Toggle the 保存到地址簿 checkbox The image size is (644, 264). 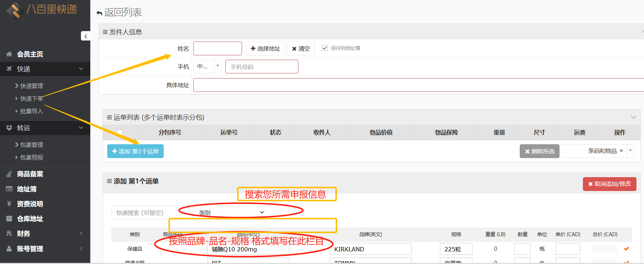coord(325,48)
